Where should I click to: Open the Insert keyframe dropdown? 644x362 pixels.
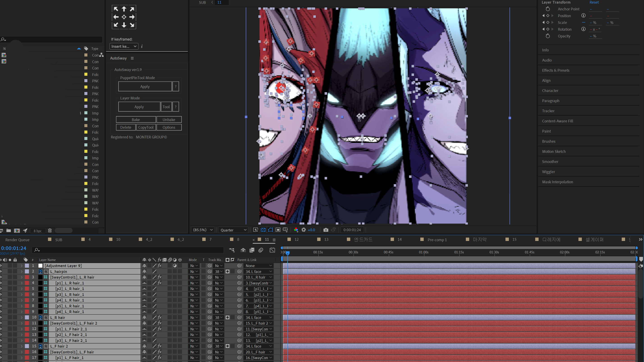124,46
